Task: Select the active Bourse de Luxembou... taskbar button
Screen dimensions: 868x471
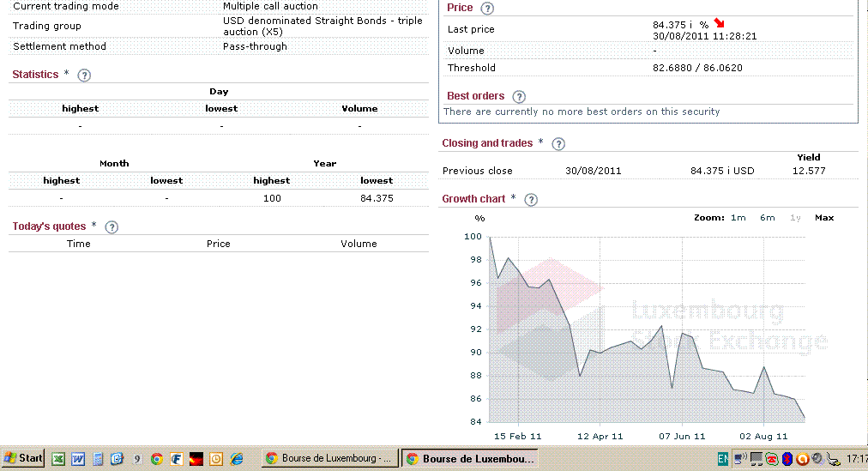Action: click(x=469, y=459)
